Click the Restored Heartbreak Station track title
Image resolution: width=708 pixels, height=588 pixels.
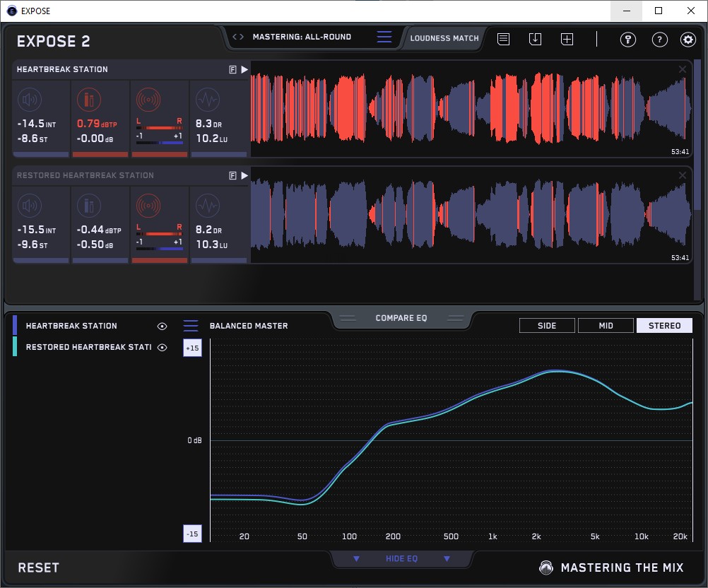pyautogui.click(x=85, y=176)
